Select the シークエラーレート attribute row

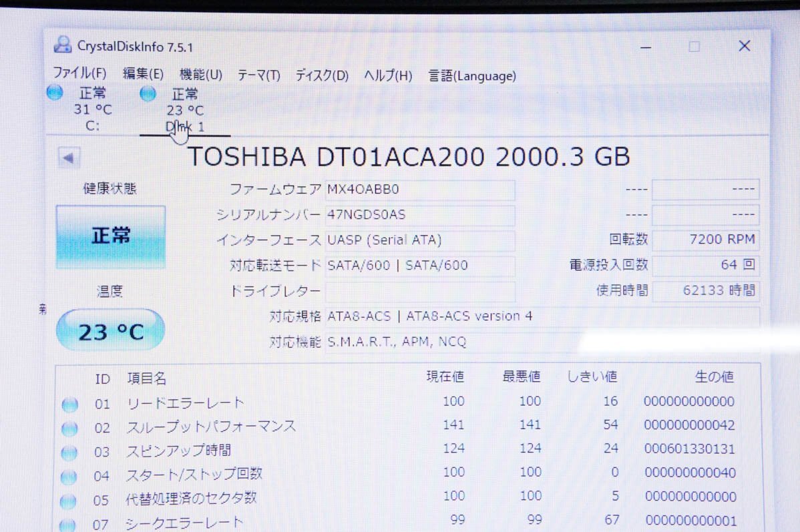point(408,521)
